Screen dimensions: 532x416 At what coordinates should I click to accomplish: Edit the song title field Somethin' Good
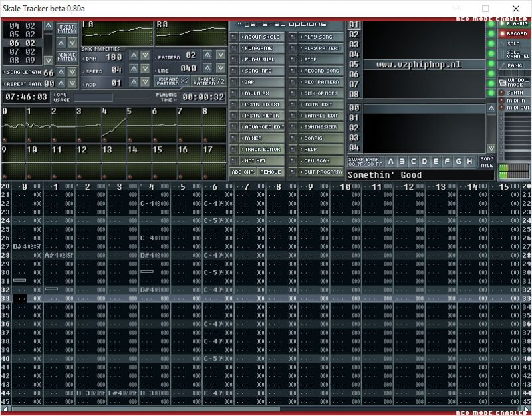(412, 175)
